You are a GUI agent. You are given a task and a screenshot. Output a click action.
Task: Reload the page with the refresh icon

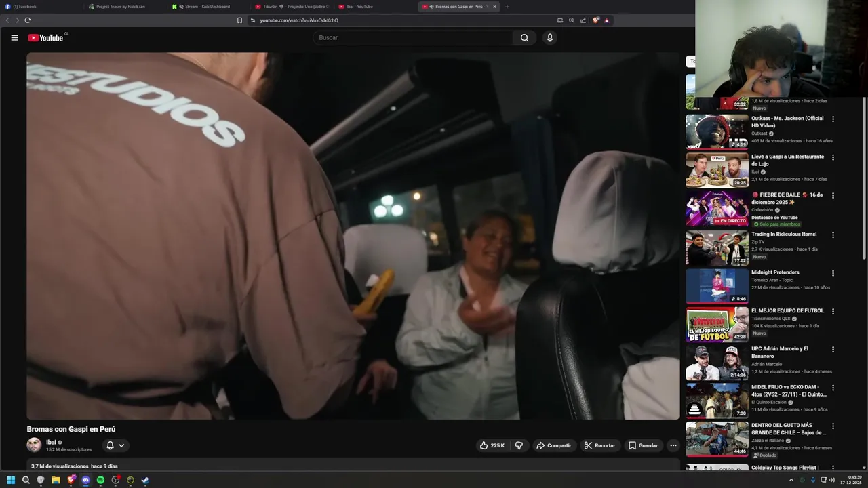coord(28,20)
